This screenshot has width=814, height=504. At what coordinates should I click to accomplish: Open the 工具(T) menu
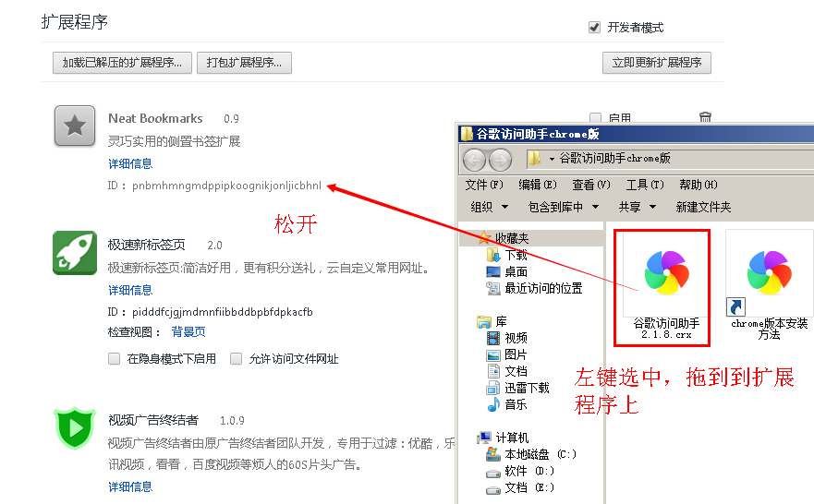click(x=643, y=185)
